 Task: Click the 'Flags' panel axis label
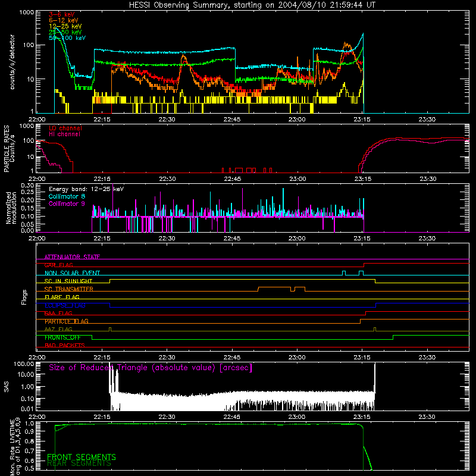coord(24,297)
